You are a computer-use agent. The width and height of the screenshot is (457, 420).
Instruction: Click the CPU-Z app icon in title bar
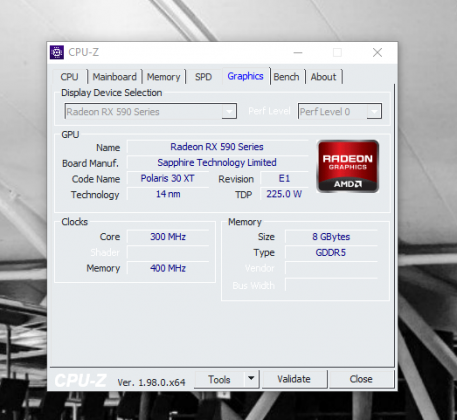click(x=57, y=52)
